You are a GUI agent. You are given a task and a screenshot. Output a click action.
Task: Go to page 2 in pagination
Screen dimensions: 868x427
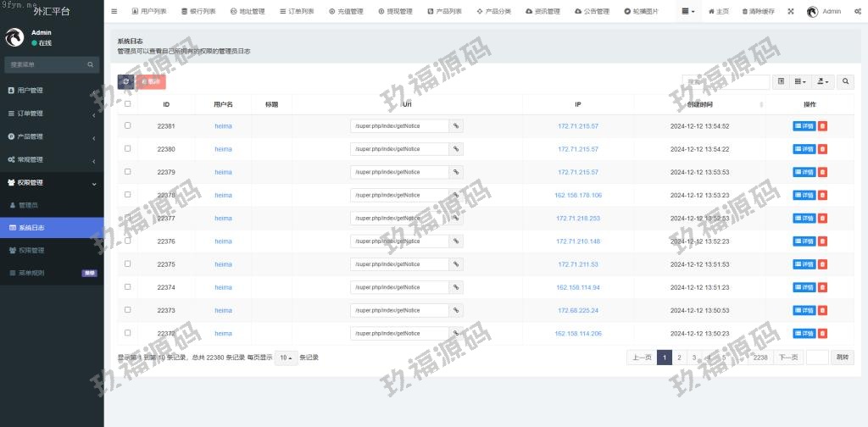(679, 358)
